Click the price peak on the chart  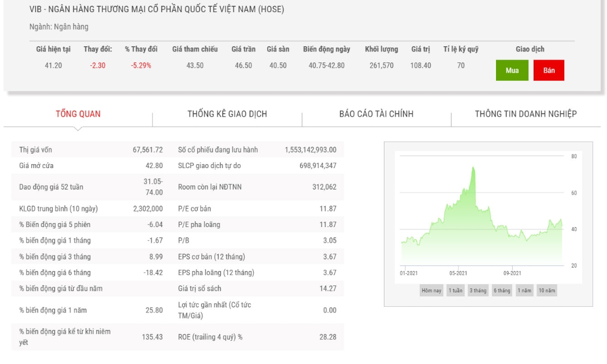pyautogui.click(x=473, y=168)
